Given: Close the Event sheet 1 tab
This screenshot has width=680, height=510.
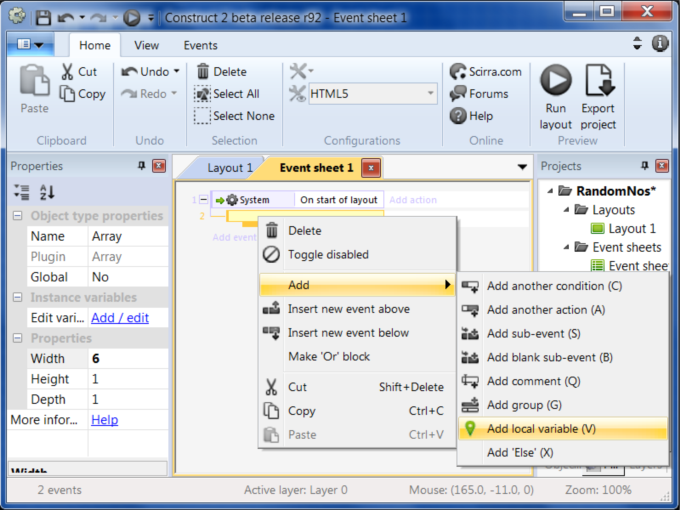Looking at the screenshot, I should [x=371, y=168].
